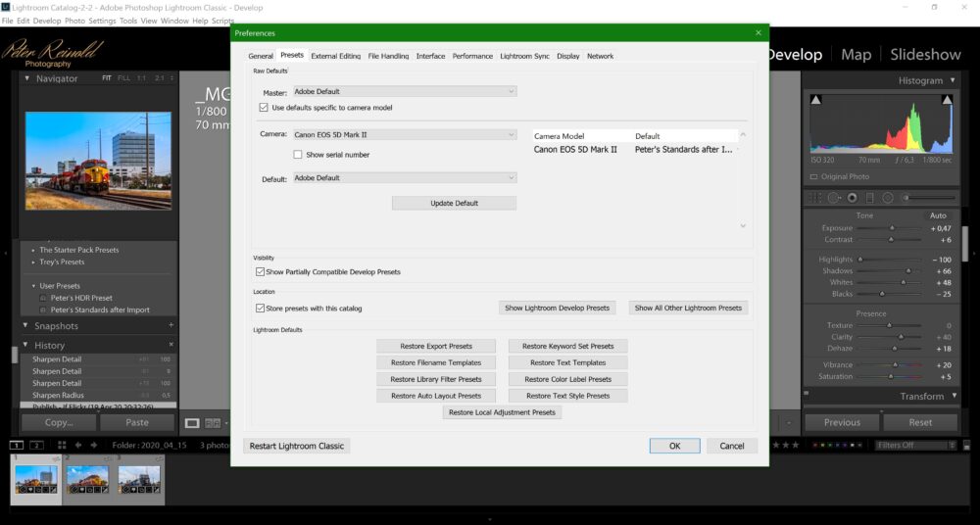The height and width of the screenshot is (525, 980).
Task: Open grid view icon in filmstrip bar
Action: click(61, 445)
